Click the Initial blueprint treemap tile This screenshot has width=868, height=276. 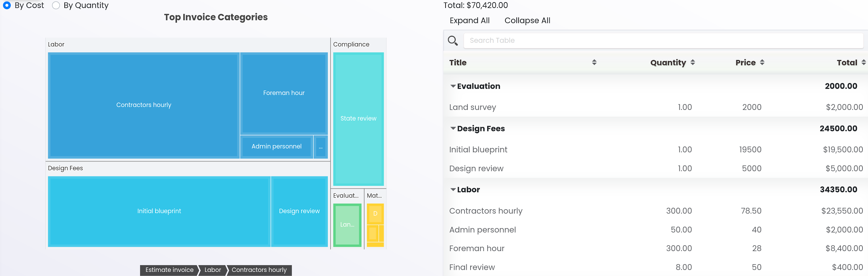pos(159,211)
